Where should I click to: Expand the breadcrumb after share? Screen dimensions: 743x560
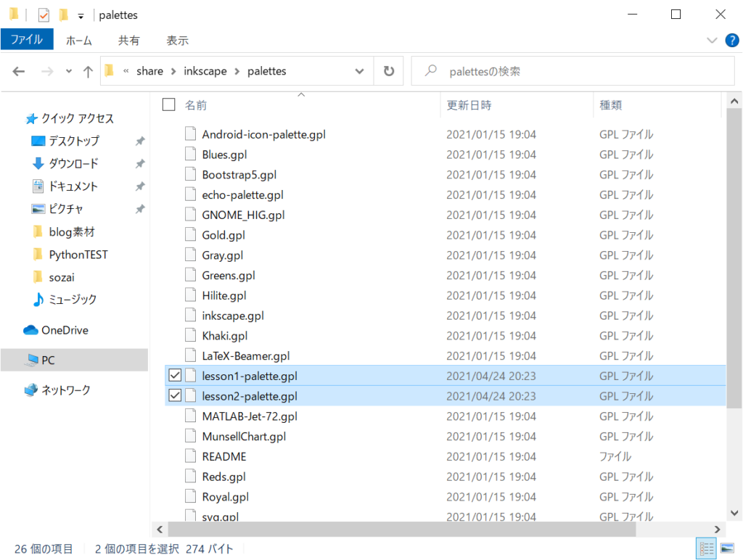173,72
